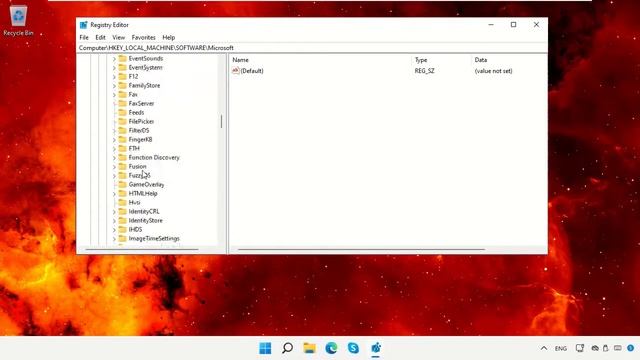Image resolution: width=640 pixels, height=360 pixels.
Task: Click the Registry Editor title bar icon
Action: point(84,25)
